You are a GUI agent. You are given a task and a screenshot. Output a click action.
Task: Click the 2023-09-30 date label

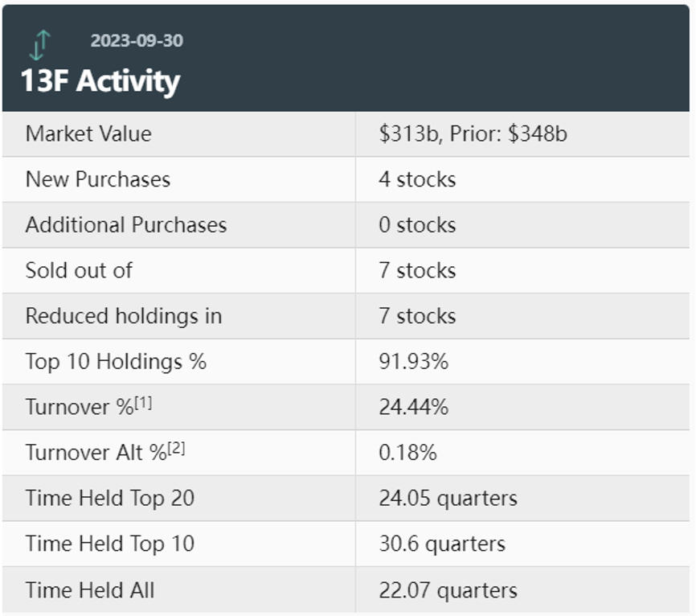(x=137, y=40)
